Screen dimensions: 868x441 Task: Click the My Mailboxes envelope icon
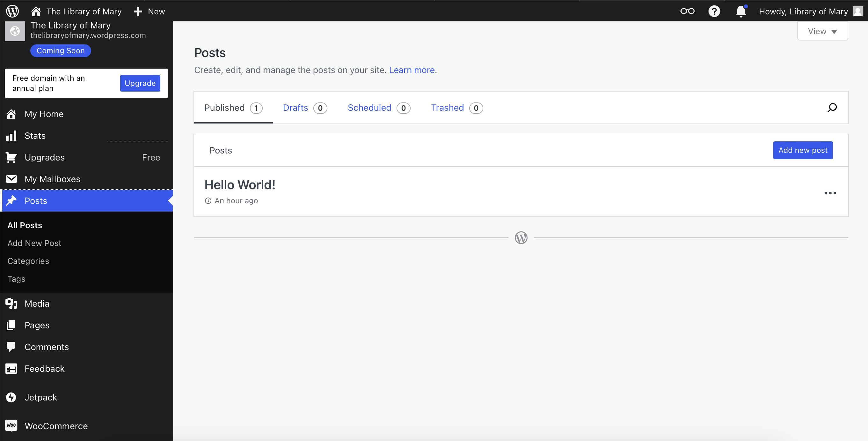pyautogui.click(x=11, y=179)
